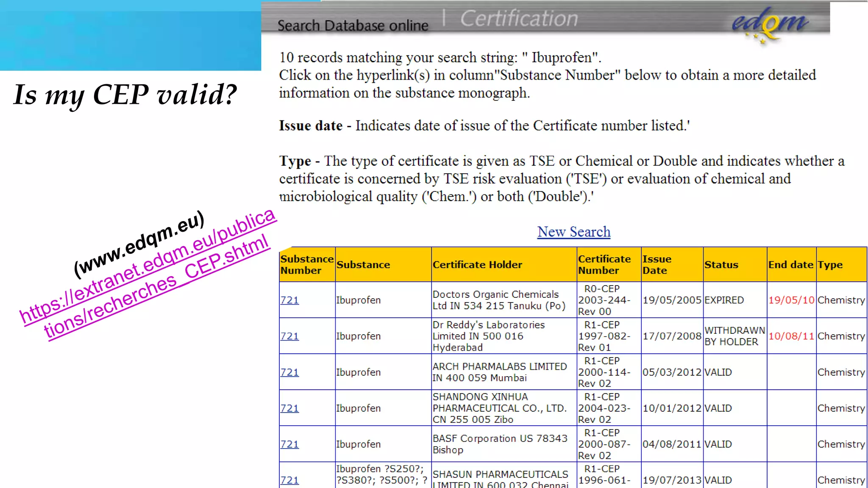This screenshot has height=488, width=868.
Task: Click the End date column header
Action: pos(790,265)
